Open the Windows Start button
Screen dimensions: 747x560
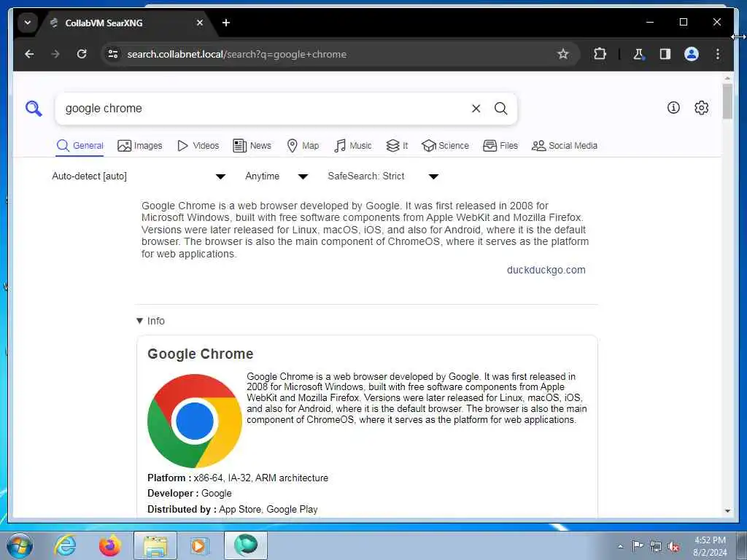click(20, 545)
